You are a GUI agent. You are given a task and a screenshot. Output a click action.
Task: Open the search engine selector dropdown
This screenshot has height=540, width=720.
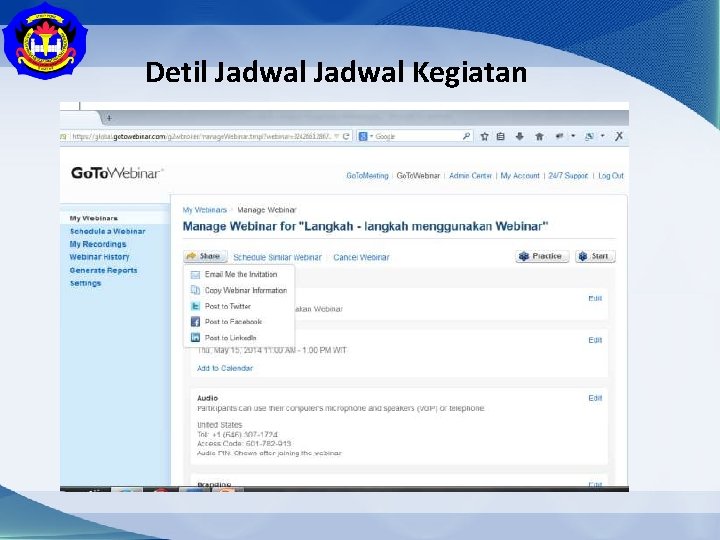366,136
